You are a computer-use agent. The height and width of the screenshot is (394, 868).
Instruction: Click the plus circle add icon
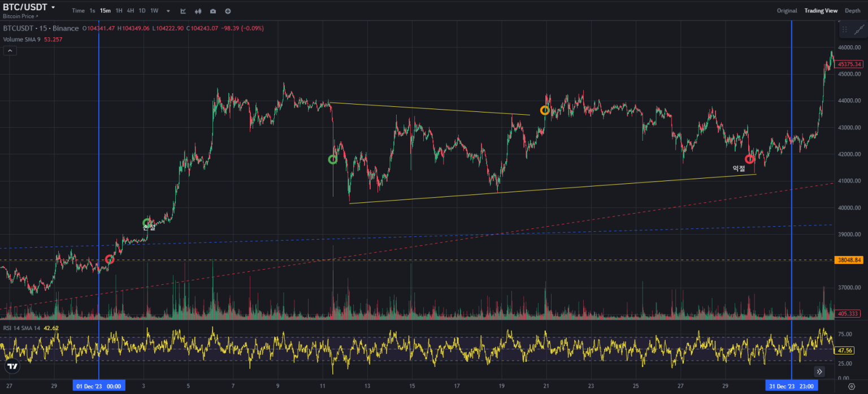(x=228, y=11)
